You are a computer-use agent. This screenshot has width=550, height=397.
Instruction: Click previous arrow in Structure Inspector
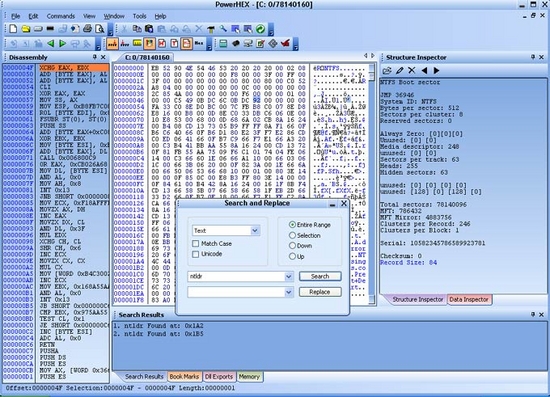coord(424,70)
